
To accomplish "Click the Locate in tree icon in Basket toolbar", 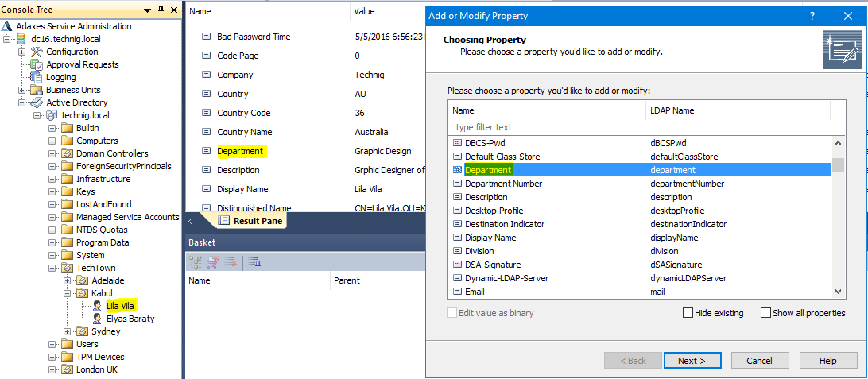I will coord(195,262).
